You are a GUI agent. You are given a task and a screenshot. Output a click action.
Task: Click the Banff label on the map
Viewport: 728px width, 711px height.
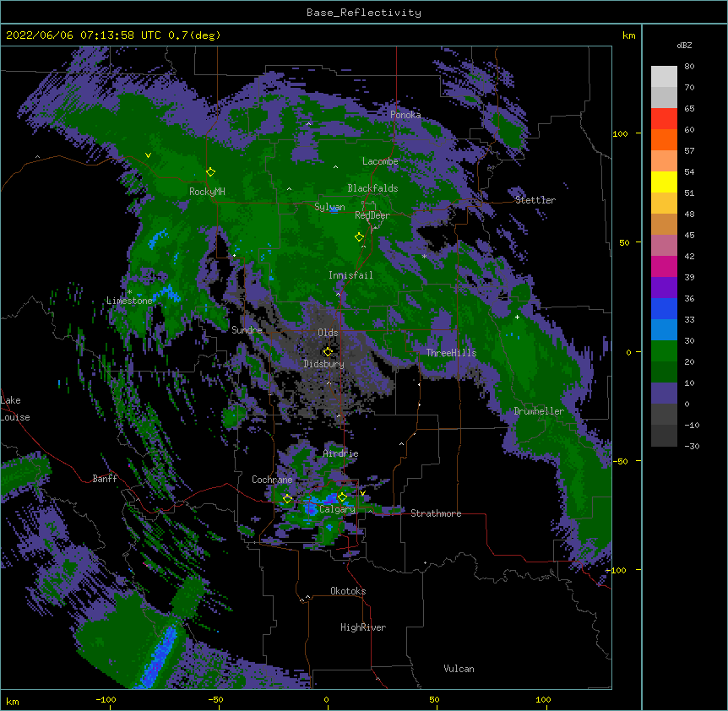tap(105, 479)
